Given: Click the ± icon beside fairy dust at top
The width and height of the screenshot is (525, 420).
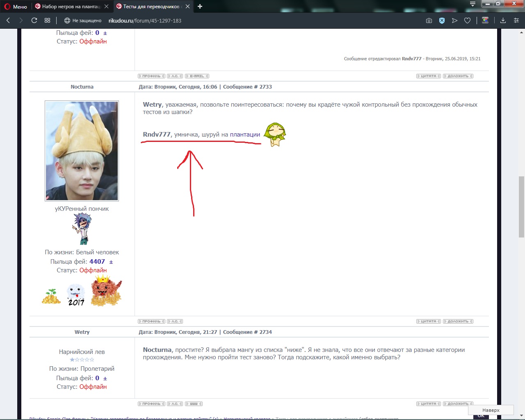Looking at the screenshot, I should point(105,33).
